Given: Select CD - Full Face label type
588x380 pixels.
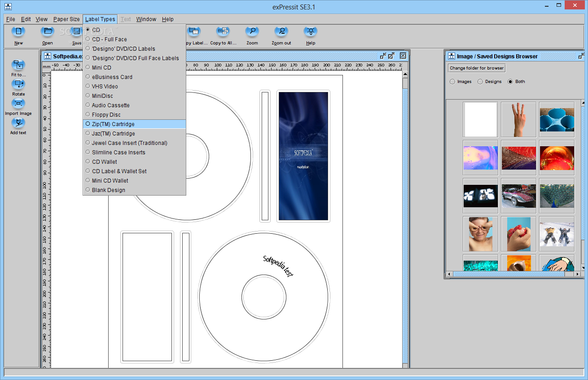Looking at the screenshot, I should 134,39.
